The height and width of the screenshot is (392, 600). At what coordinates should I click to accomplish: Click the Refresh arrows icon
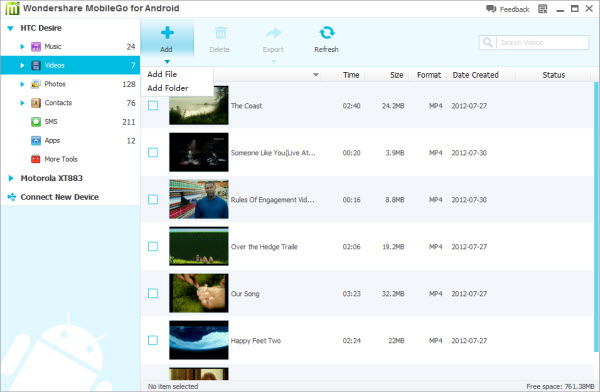pyautogui.click(x=326, y=33)
